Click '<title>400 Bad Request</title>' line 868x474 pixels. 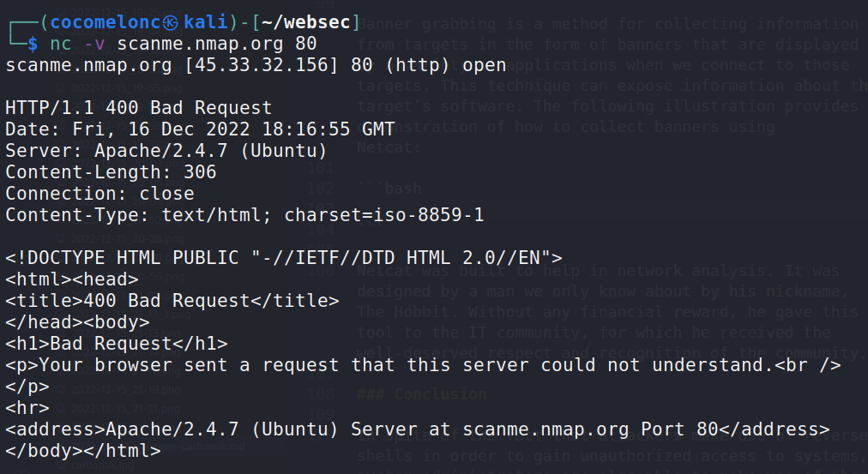pyautogui.click(x=172, y=300)
